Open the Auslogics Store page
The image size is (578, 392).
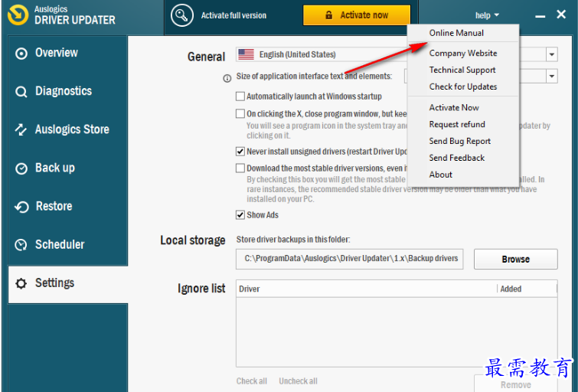[68, 129]
